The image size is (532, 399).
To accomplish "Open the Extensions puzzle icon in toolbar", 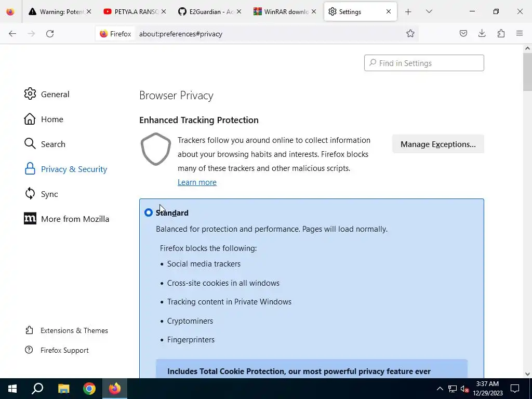I will [x=501, y=33].
